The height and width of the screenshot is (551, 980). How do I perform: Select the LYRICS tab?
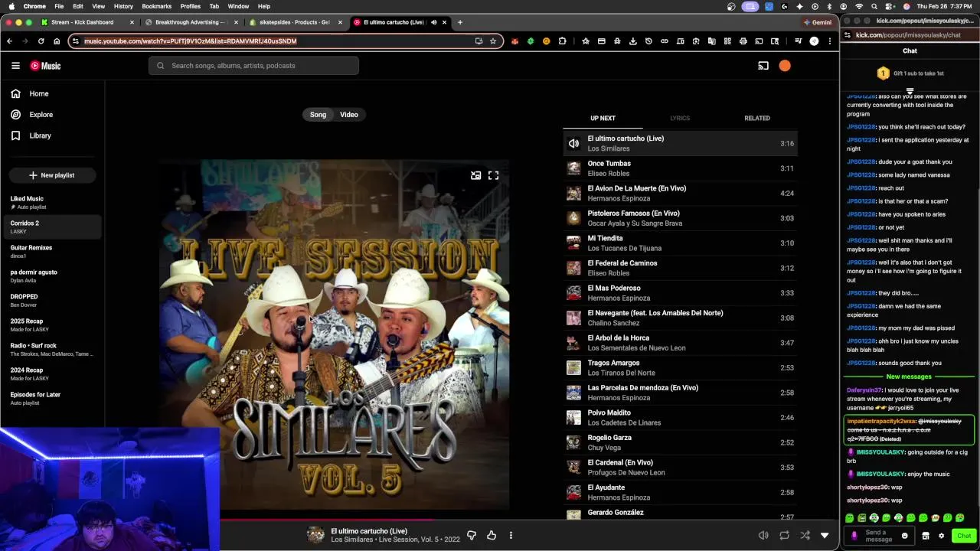[680, 118]
